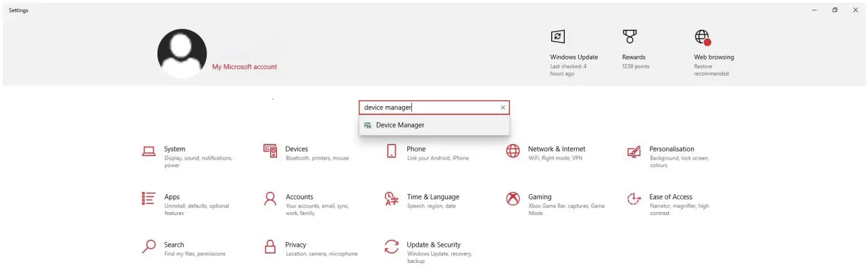
Task: Click the Ease of Access icon
Action: [x=634, y=199]
